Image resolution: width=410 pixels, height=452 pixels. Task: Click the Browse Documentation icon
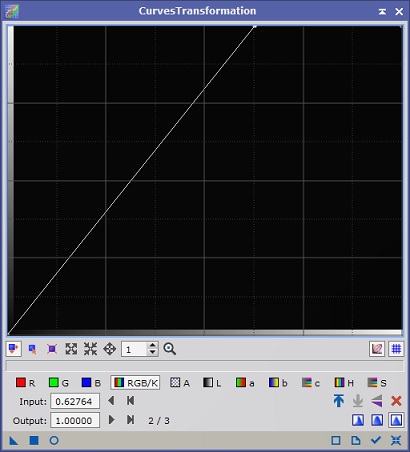click(x=336, y=441)
